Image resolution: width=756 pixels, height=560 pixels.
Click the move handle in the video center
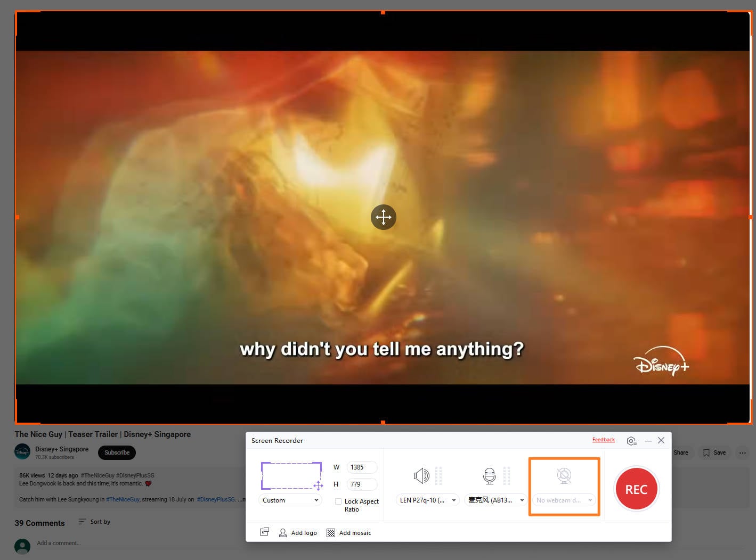(384, 217)
